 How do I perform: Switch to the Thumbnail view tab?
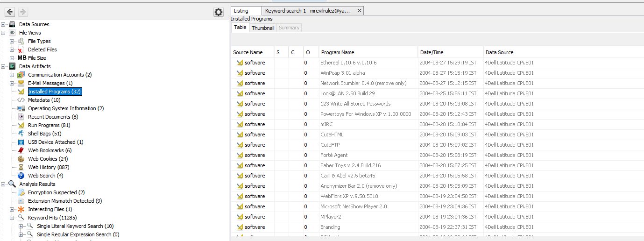pyautogui.click(x=263, y=28)
